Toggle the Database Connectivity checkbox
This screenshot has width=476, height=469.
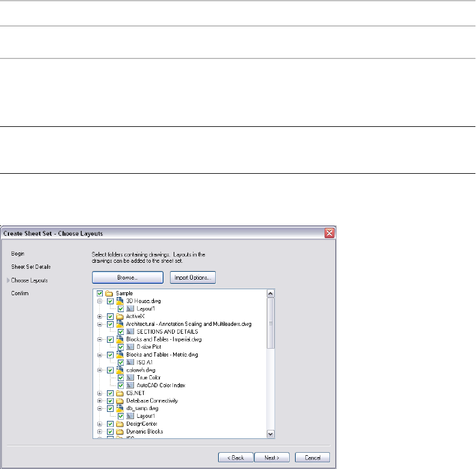coord(110,400)
